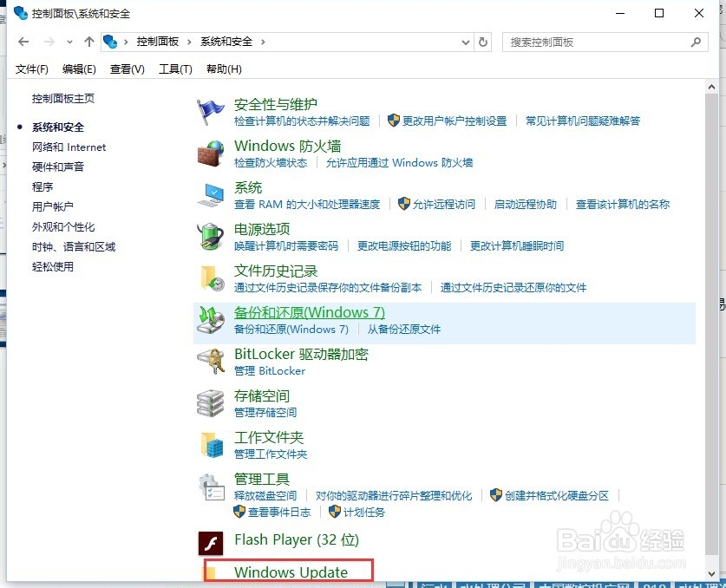Click the scrollbar down arrow
The width and height of the screenshot is (726, 588).
(x=711, y=574)
